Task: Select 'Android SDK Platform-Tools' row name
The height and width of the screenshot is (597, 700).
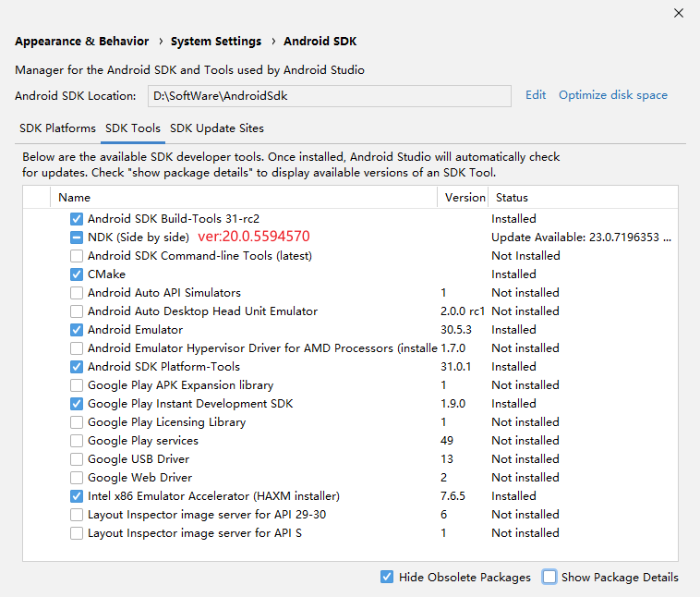Action: [163, 367]
